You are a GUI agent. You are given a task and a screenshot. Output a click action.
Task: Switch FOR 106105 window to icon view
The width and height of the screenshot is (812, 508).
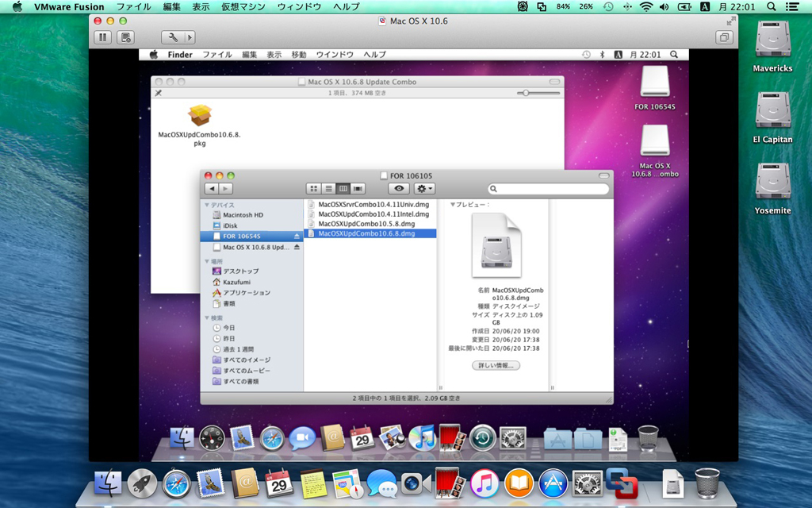pos(314,189)
